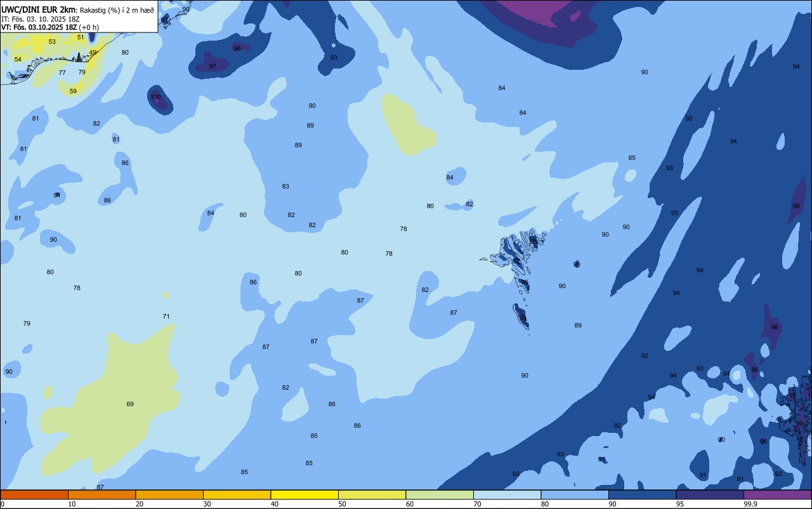Click the "50" legend tick label
812x509 pixels.
pyautogui.click(x=342, y=504)
